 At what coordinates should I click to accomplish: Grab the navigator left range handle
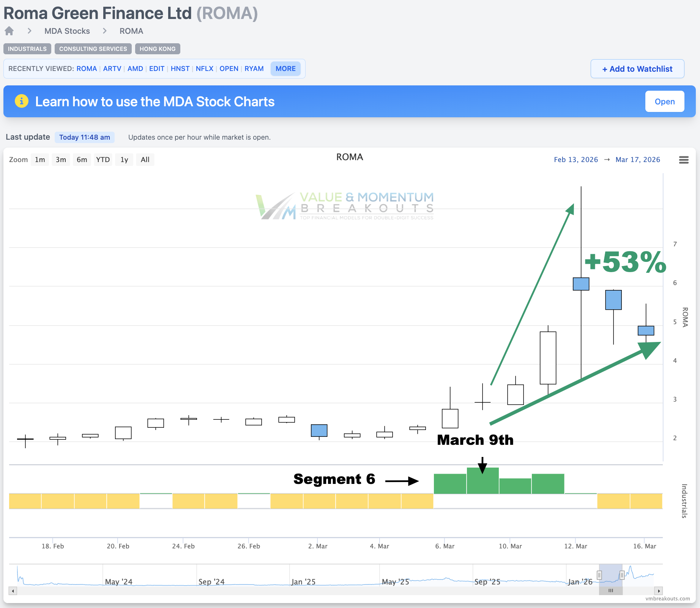coord(599,575)
